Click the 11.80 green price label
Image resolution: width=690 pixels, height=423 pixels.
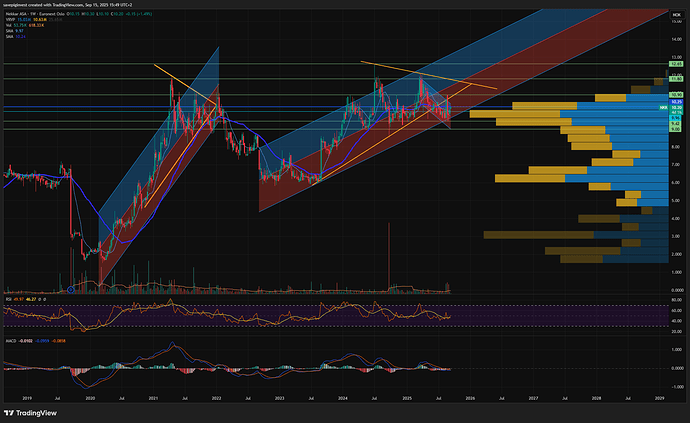[x=676, y=79]
